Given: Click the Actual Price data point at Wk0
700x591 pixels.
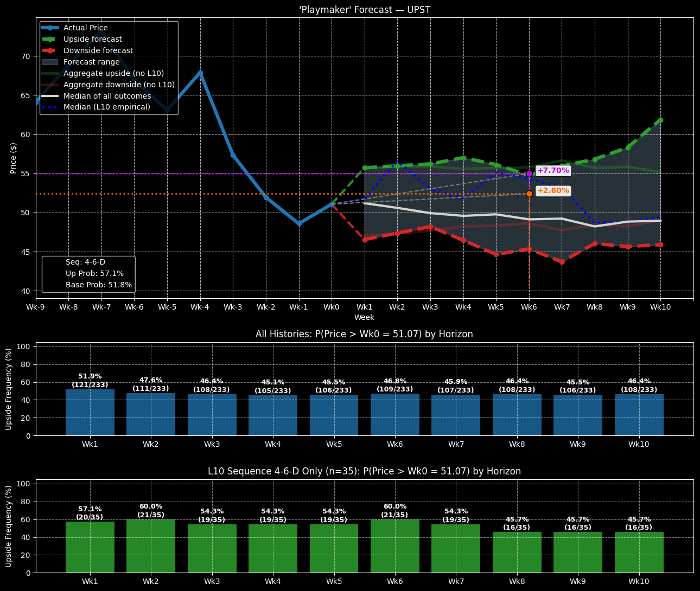Looking at the screenshot, I should (332, 204).
